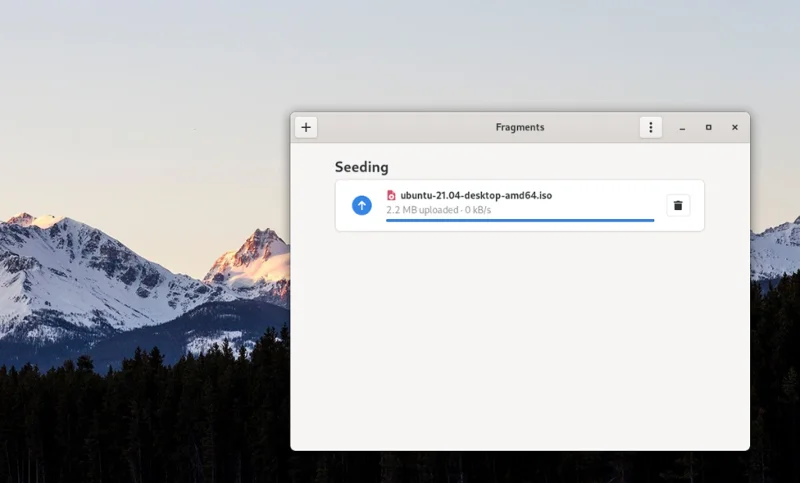Screen dimensions: 800x483
Task: Add a new torrent with plus button
Action: coord(306,128)
